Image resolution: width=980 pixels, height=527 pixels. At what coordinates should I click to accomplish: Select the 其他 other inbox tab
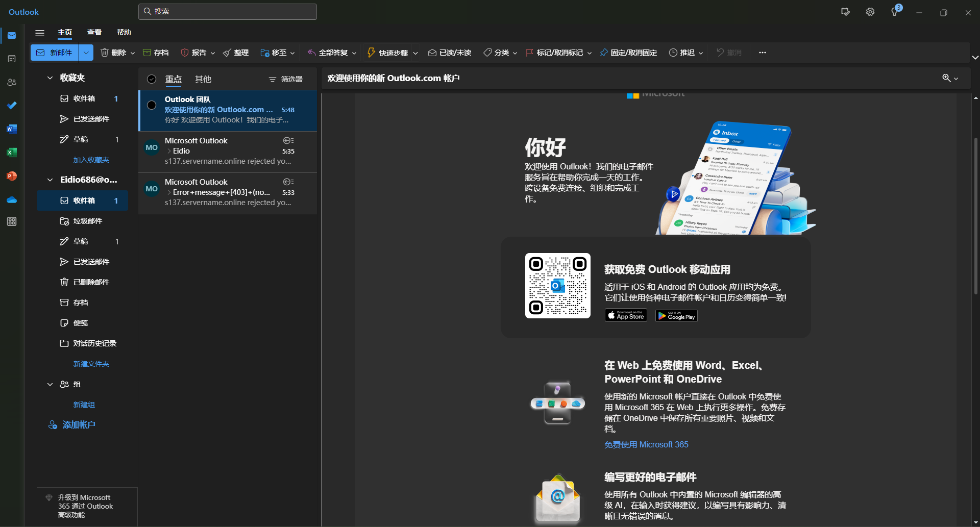tap(203, 79)
